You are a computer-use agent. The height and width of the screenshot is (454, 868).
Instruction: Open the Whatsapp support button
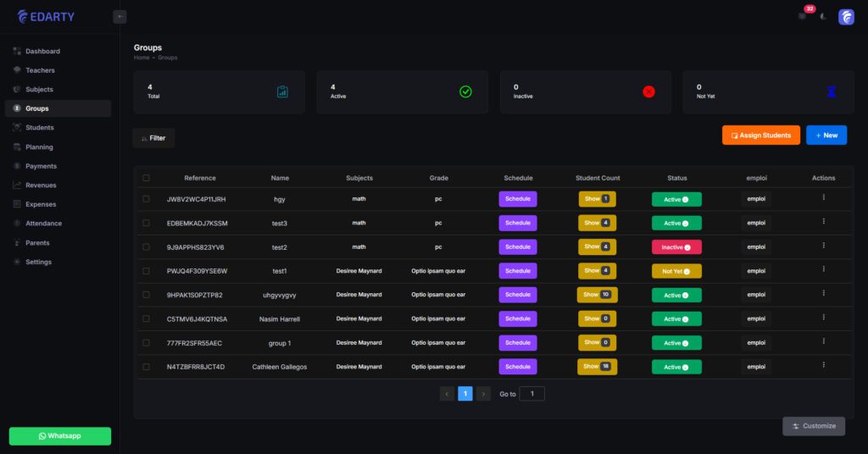[x=59, y=436]
